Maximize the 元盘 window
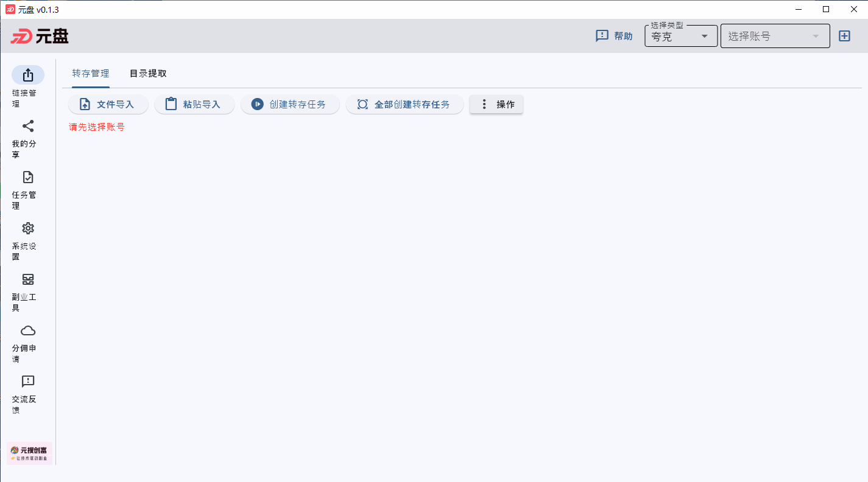The image size is (868, 482). pos(826,9)
